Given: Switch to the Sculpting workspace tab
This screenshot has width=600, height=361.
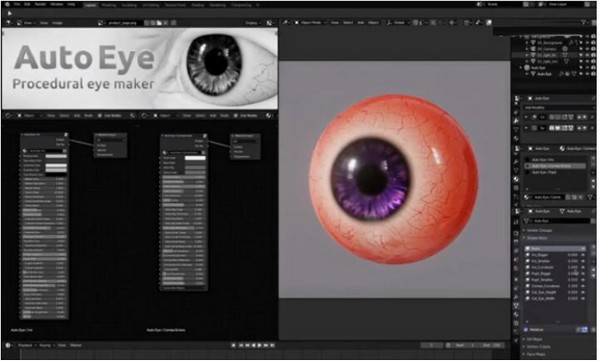Looking at the screenshot, I should point(129,5).
